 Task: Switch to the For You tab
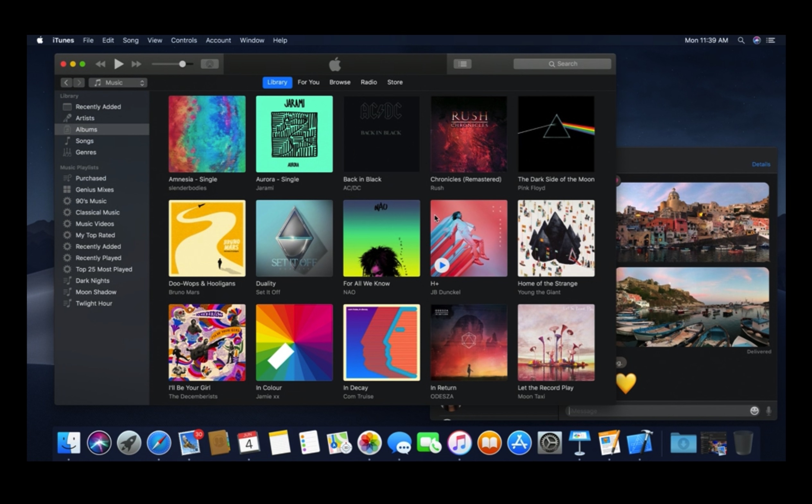pyautogui.click(x=308, y=82)
